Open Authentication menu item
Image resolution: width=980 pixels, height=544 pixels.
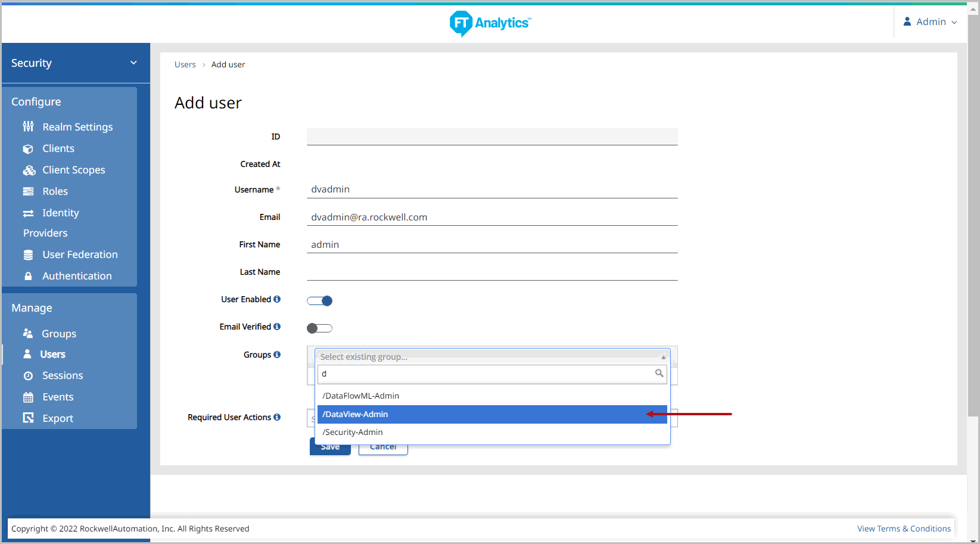77,276
